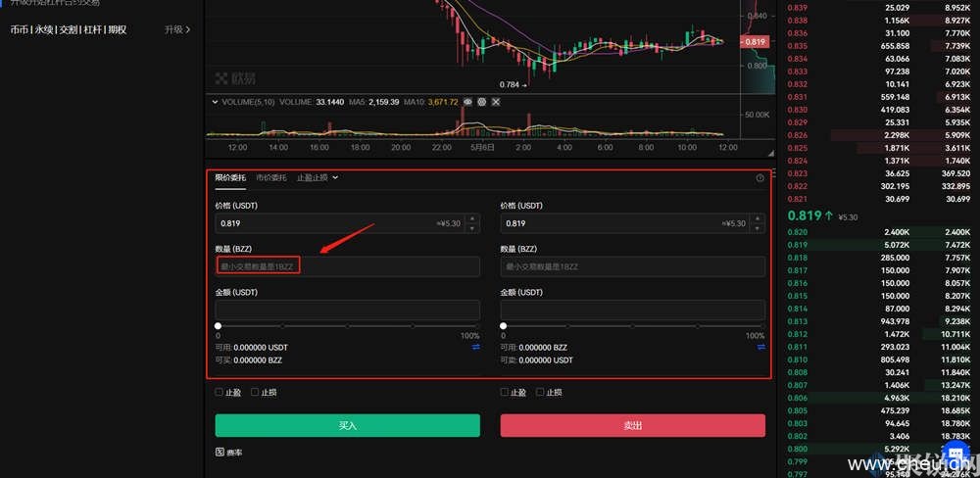Switch to the 市价委托 market order tab
Viewport: 980px width, 478px height.
tap(271, 177)
